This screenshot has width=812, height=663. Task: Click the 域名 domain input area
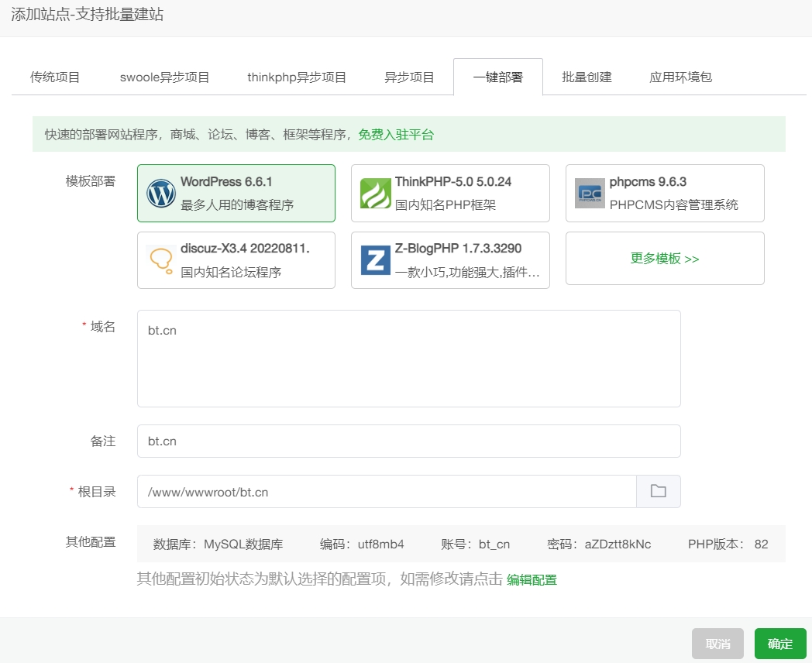(x=408, y=358)
